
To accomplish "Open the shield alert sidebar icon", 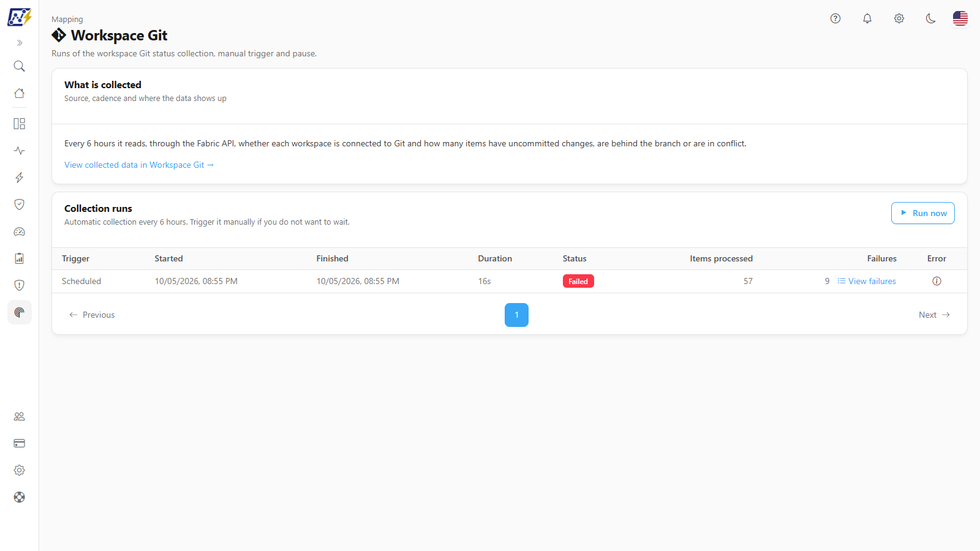I will [x=20, y=285].
